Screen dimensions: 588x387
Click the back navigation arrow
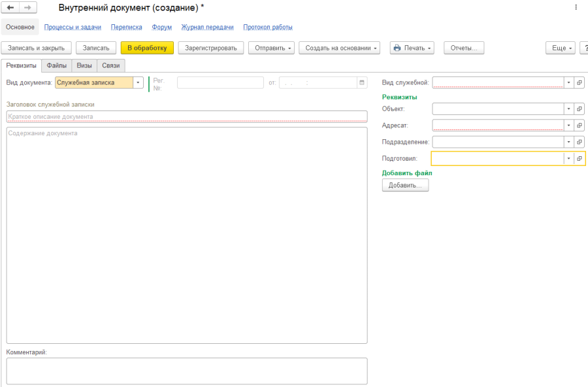(11, 7)
